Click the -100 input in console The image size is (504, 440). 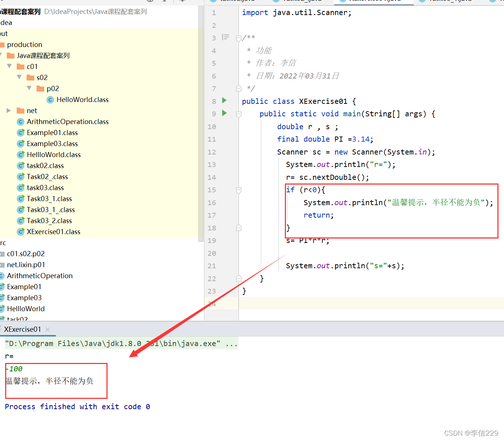[x=14, y=369]
